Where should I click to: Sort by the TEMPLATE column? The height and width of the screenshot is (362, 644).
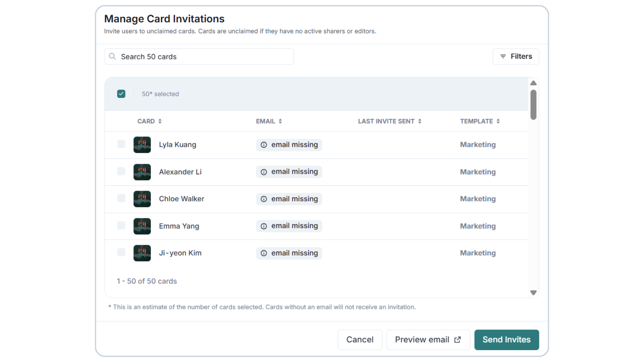coord(480,121)
